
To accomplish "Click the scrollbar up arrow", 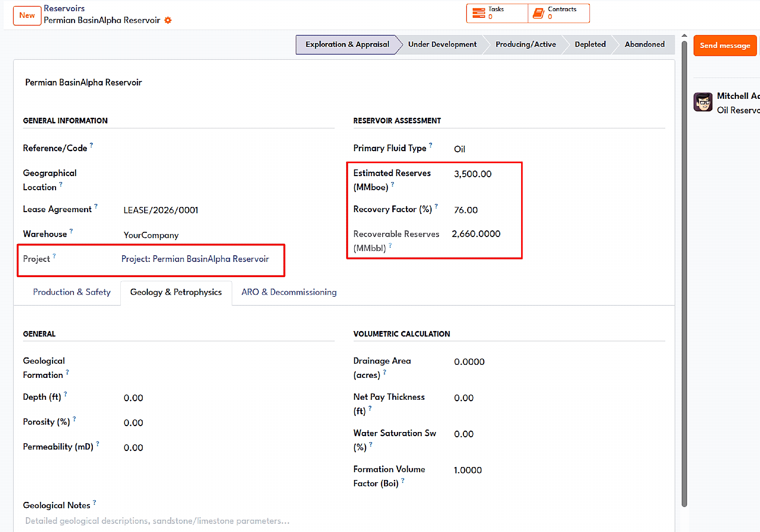I will point(684,36).
